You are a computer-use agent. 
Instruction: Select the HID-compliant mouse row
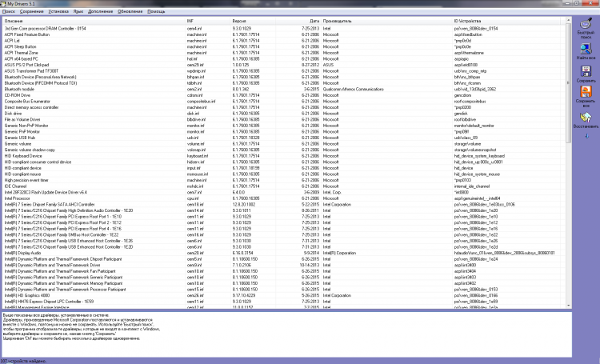[283, 174]
